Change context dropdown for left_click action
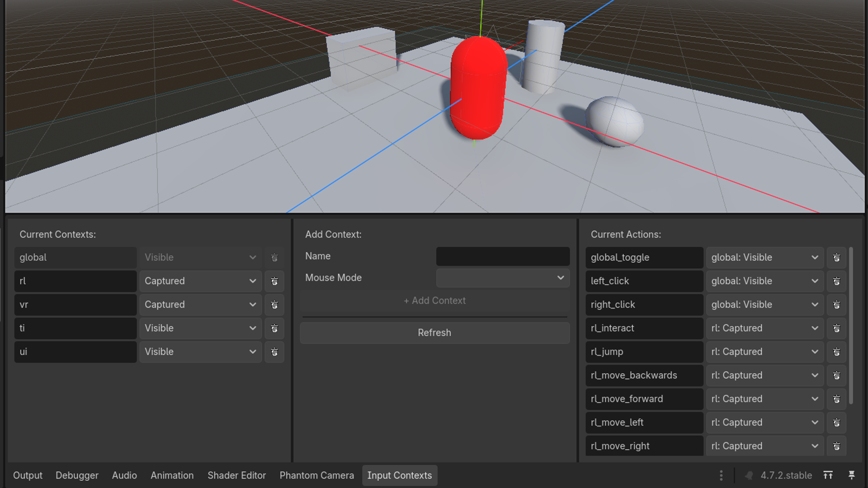Image resolution: width=868 pixels, height=488 pixels. point(765,281)
